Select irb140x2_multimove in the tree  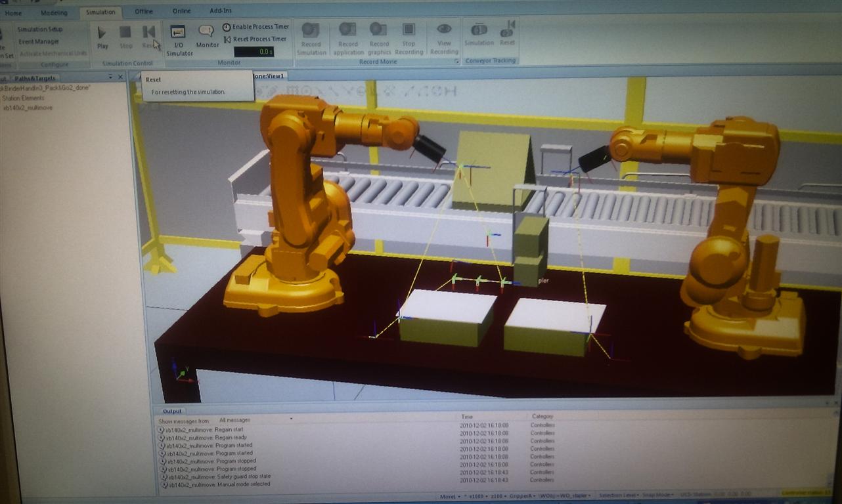point(28,108)
